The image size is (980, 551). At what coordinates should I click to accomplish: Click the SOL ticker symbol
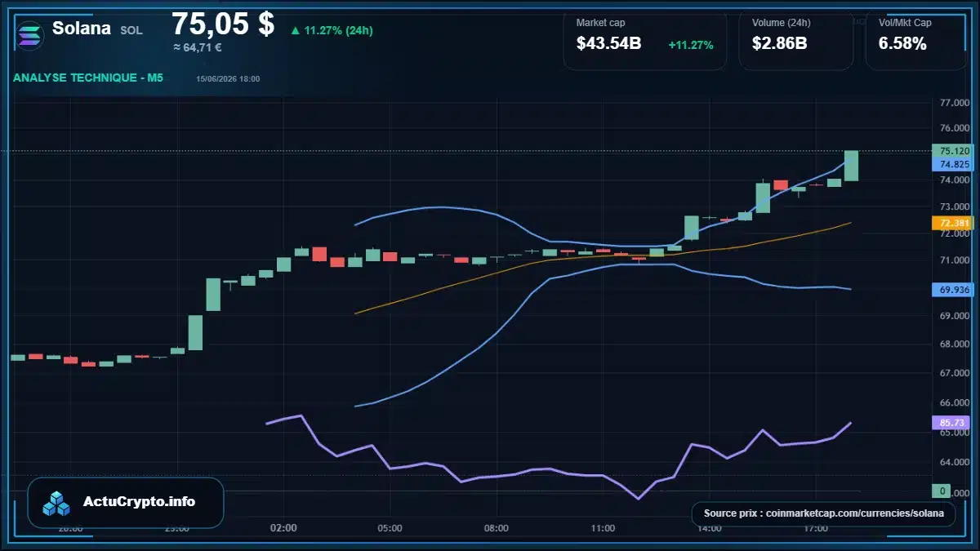[x=131, y=30]
